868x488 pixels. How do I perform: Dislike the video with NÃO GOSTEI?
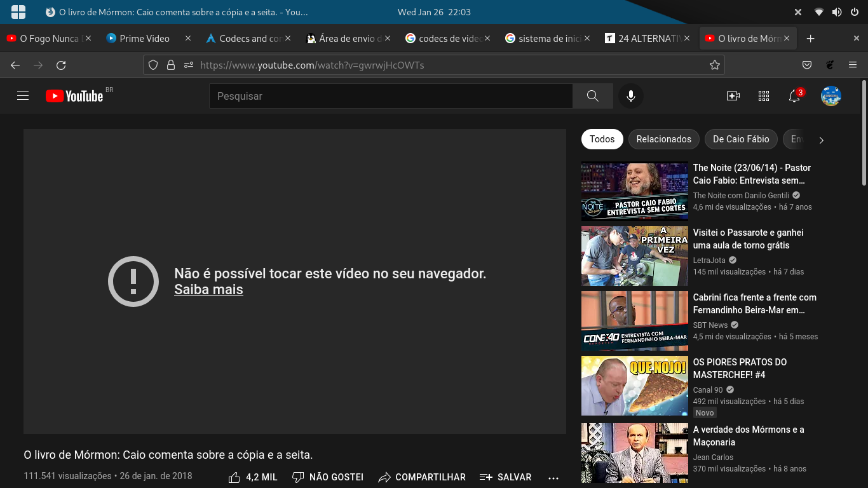click(327, 477)
